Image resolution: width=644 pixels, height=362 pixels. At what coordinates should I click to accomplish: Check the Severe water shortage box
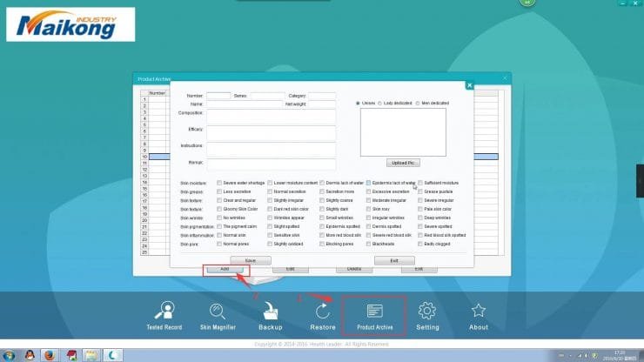(x=219, y=184)
